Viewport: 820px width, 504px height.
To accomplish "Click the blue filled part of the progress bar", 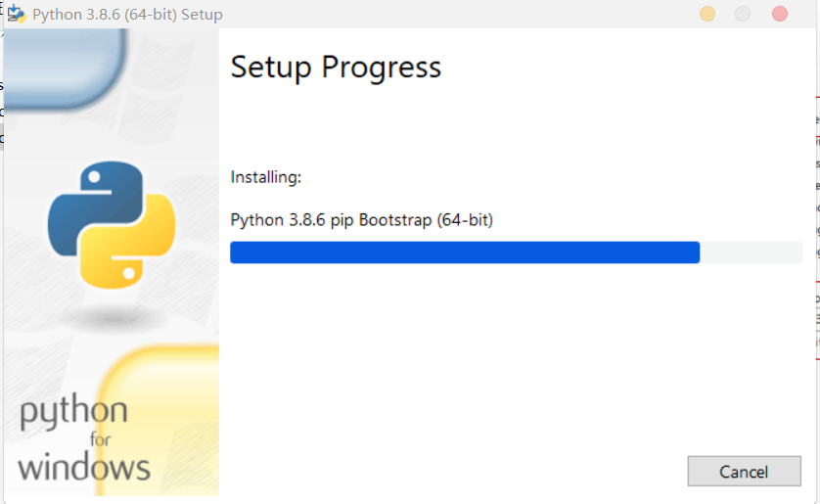I will tap(464, 252).
